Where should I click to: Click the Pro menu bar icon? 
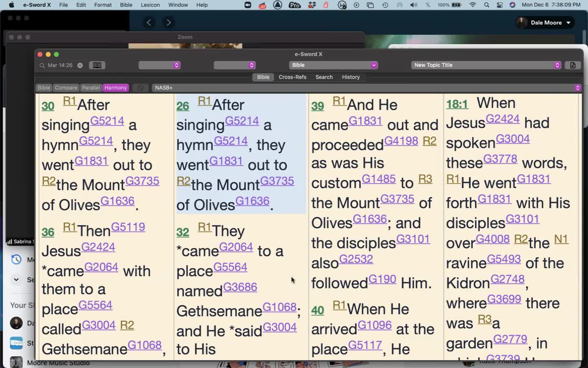(x=294, y=5)
